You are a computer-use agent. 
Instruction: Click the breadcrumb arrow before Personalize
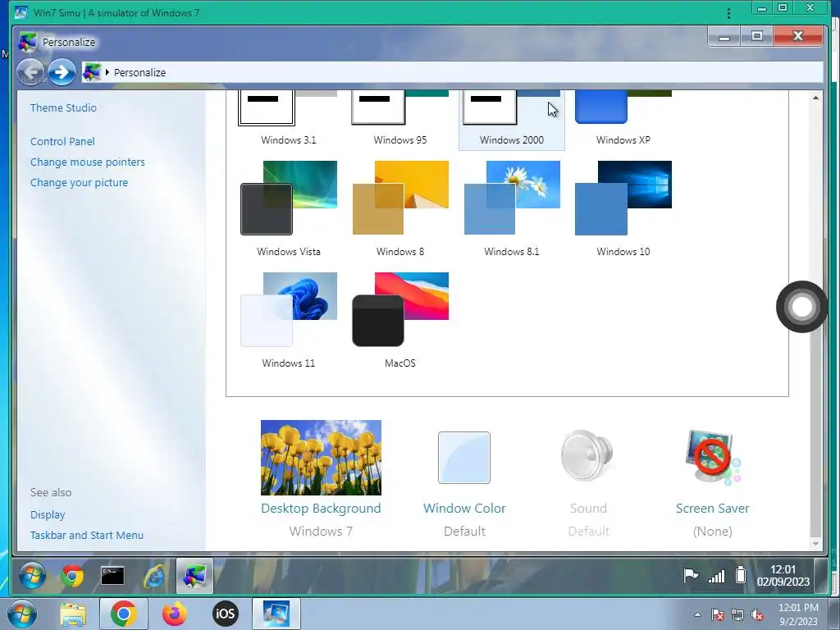click(107, 72)
